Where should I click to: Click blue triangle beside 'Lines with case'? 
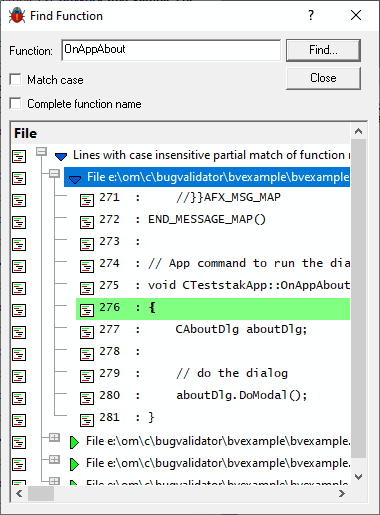(61, 156)
